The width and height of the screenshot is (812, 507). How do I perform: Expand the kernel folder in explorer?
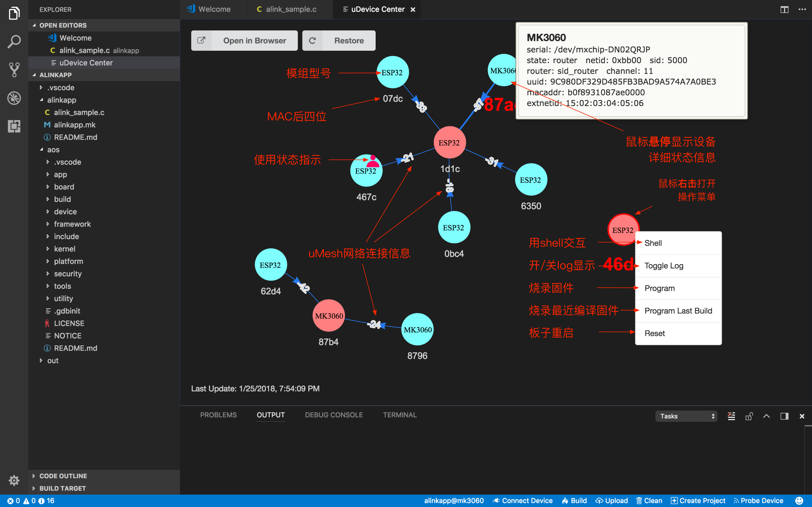pyautogui.click(x=65, y=249)
